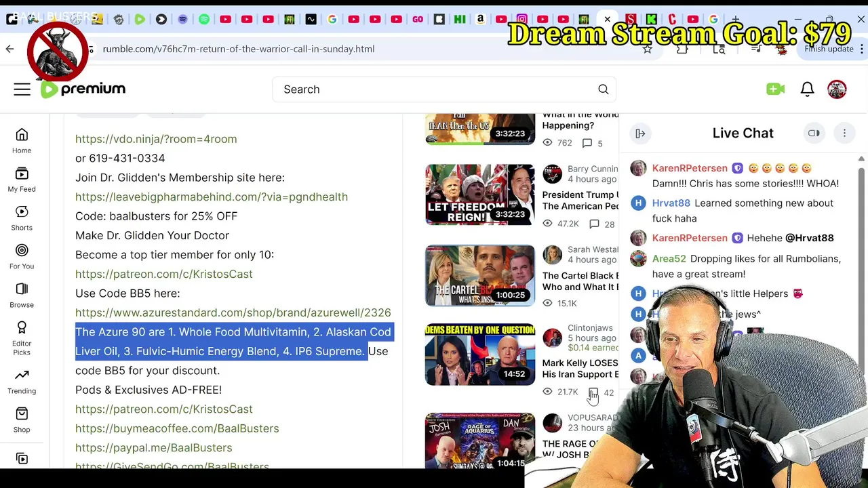Open For You in the sidebar

tap(22, 257)
